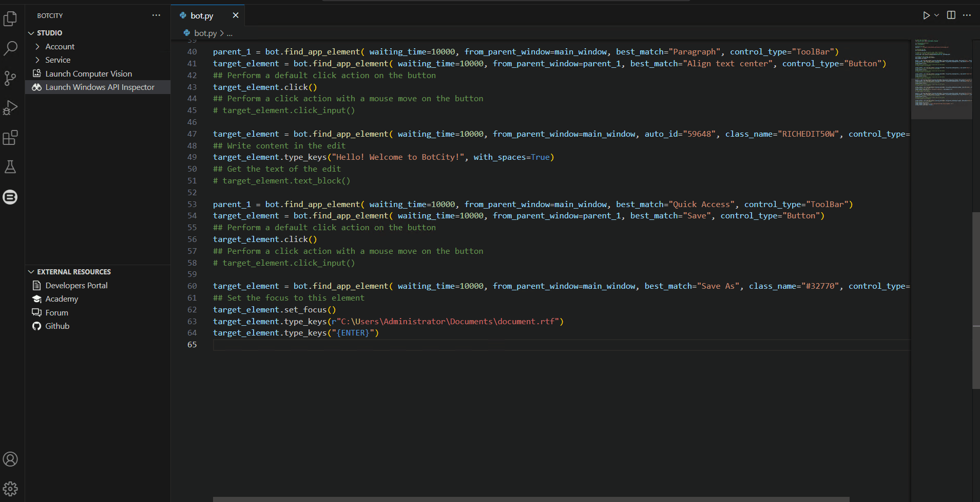Open the Developers Portal link

[x=98, y=285]
